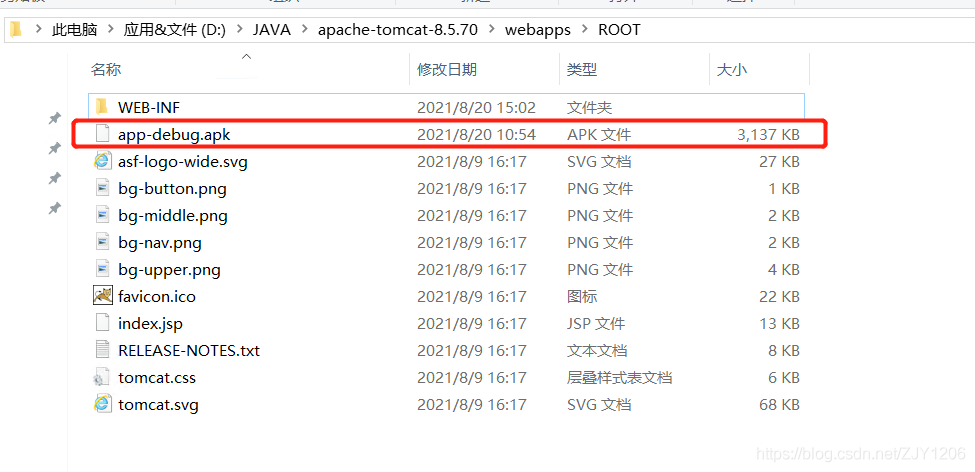Navigate to webapps folder in breadcrumb
Viewport: 975px width, 472px height.
point(538,30)
